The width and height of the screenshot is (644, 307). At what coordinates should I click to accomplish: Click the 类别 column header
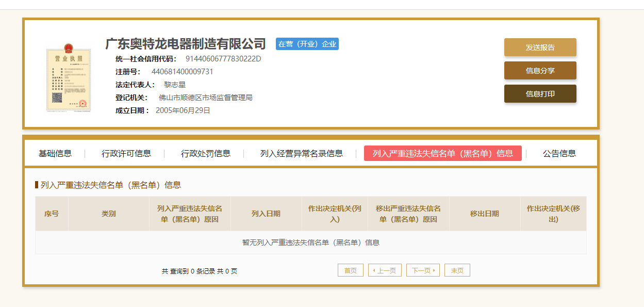pyautogui.click(x=109, y=214)
